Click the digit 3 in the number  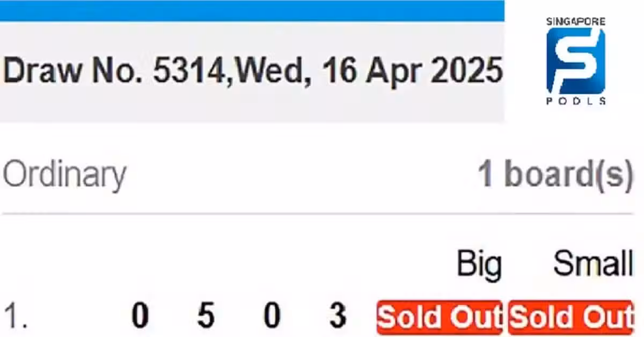338,317
